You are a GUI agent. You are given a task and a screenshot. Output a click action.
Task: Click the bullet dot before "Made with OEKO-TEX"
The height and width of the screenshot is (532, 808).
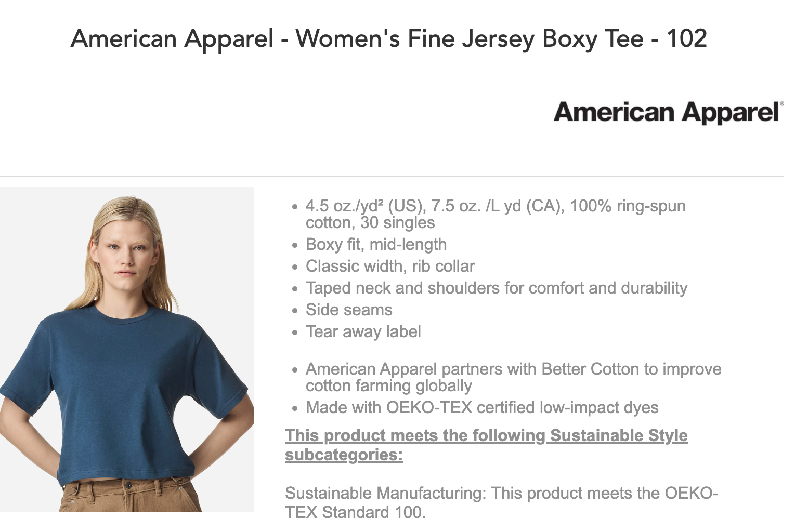click(x=295, y=408)
